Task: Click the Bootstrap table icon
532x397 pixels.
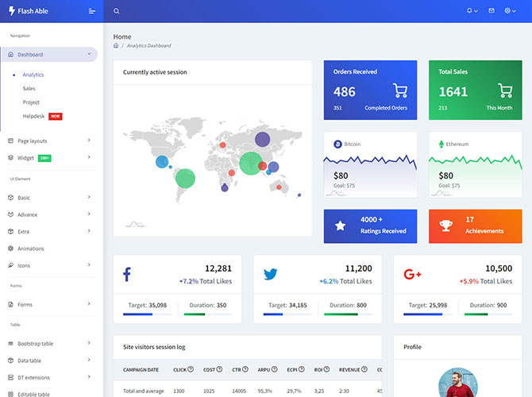Action: tap(10, 343)
